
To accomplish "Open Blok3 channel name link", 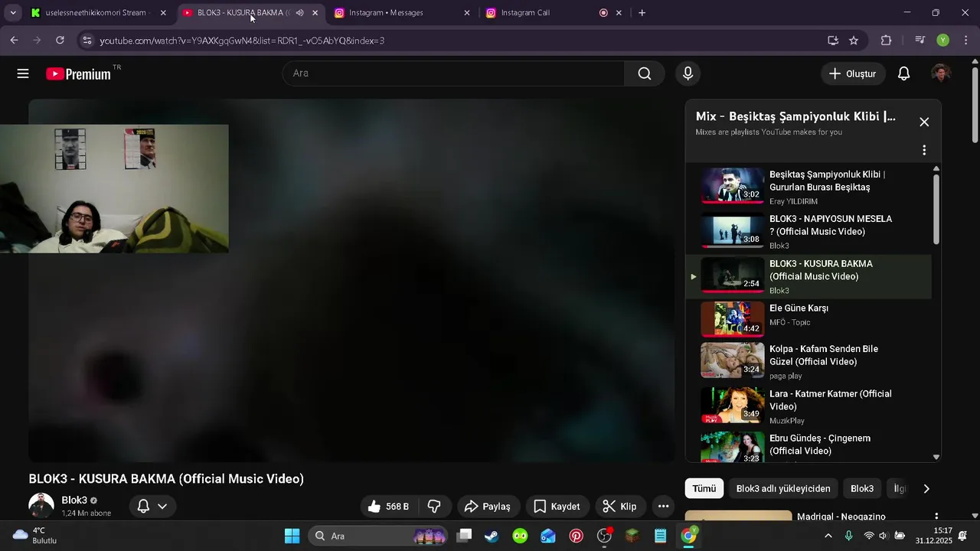I will click(74, 500).
